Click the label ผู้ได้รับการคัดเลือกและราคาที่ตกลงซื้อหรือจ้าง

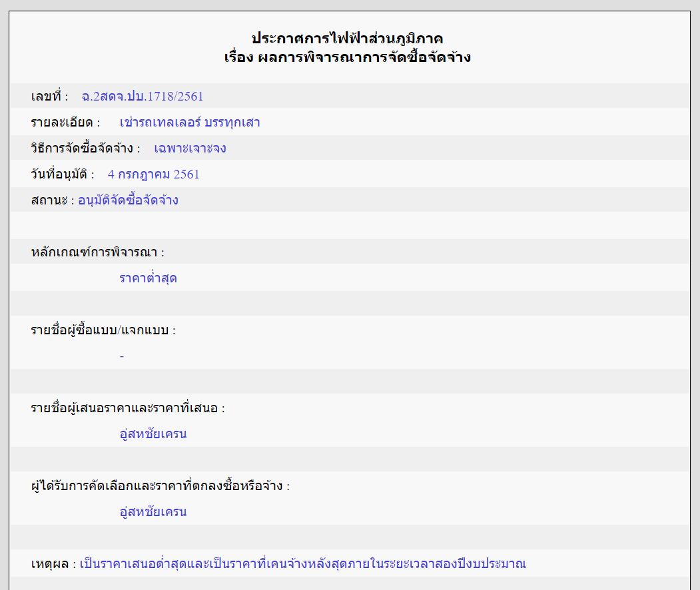(x=161, y=485)
